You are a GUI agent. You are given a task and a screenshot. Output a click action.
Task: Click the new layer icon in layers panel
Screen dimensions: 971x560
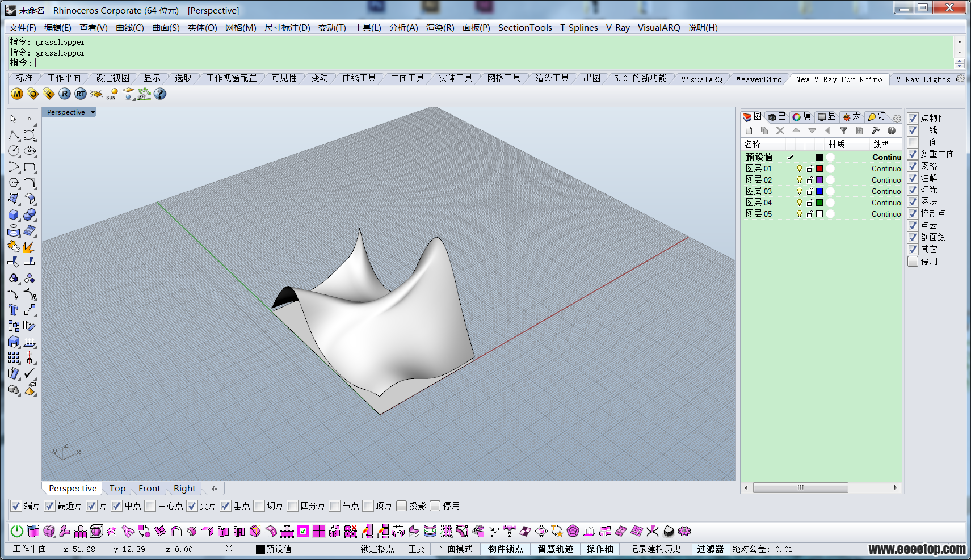749,131
